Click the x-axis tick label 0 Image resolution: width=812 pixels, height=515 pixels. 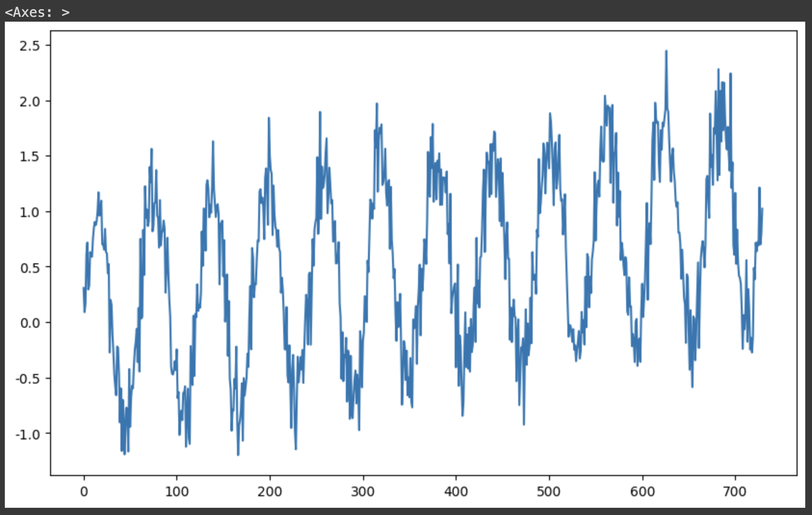point(84,491)
